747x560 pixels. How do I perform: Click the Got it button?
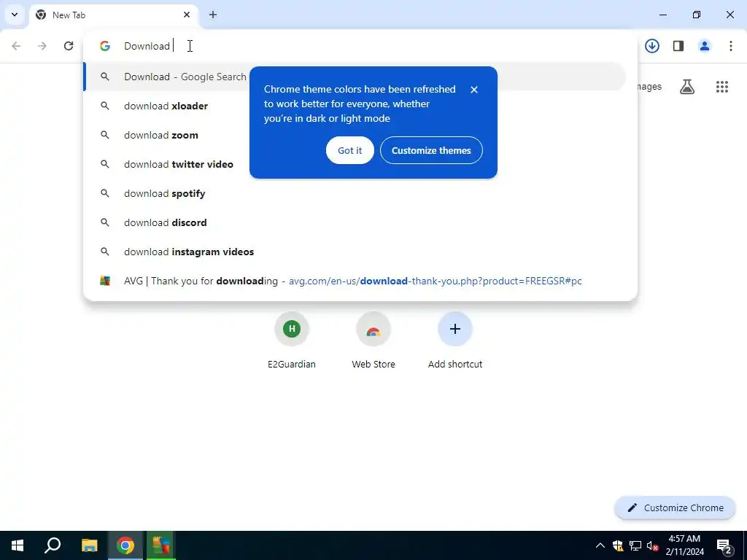(349, 150)
